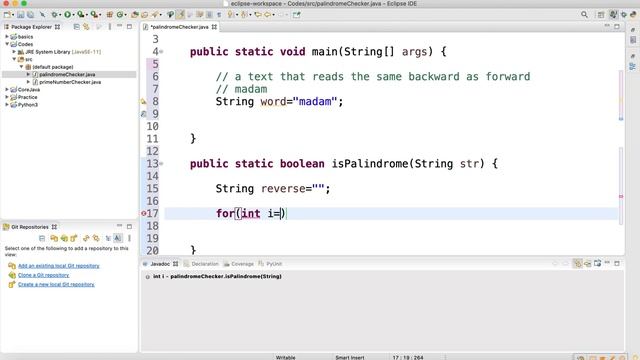Click the New Java Class icon

(x=120, y=15)
